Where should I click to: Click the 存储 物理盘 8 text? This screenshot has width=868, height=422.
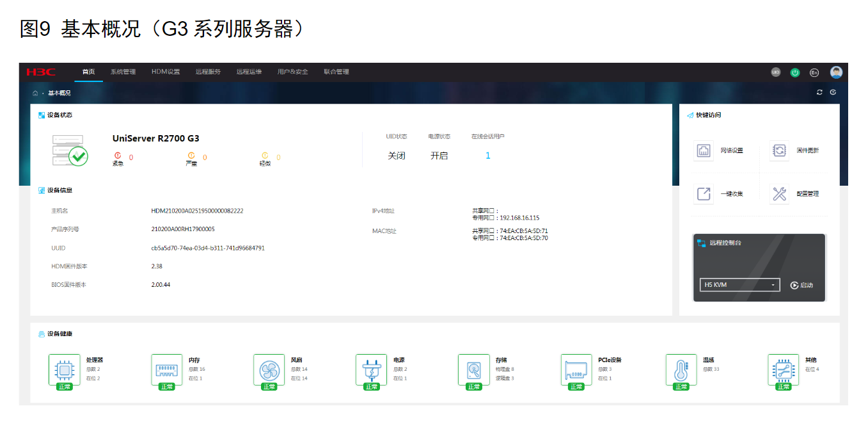tap(505, 369)
